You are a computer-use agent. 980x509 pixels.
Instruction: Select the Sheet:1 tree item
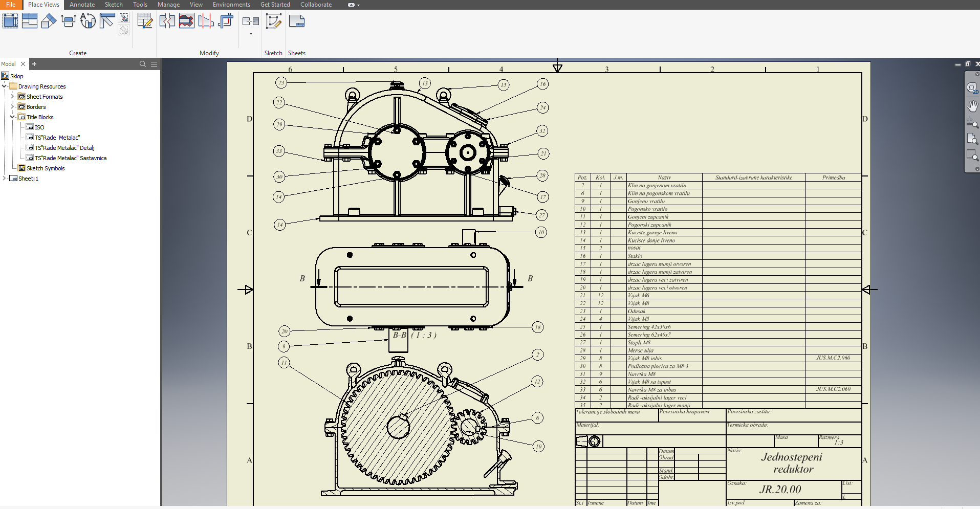[x=24, y=179]
